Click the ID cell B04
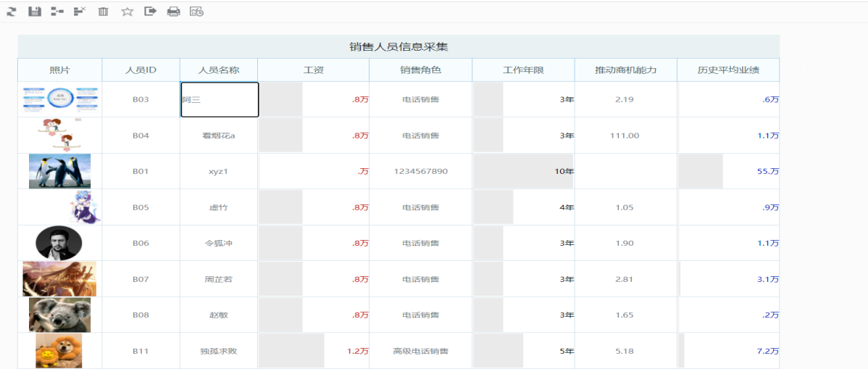 click(x=141, y=136)
